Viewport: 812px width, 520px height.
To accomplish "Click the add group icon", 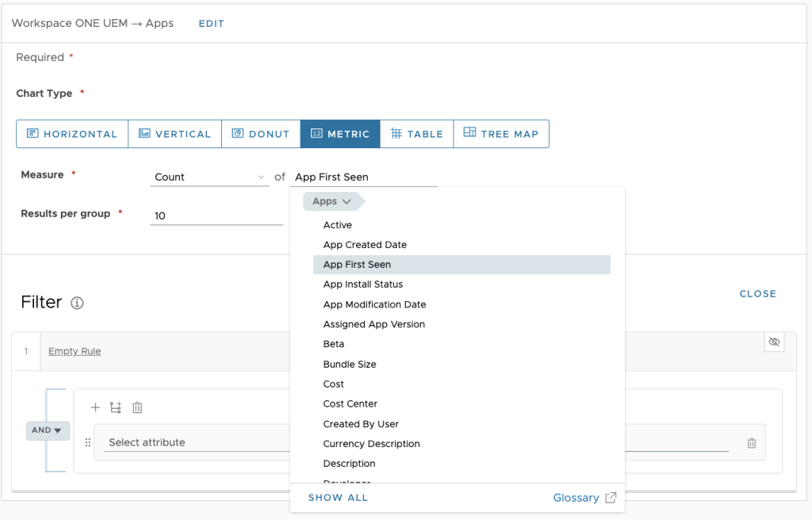I will point(116,407).
